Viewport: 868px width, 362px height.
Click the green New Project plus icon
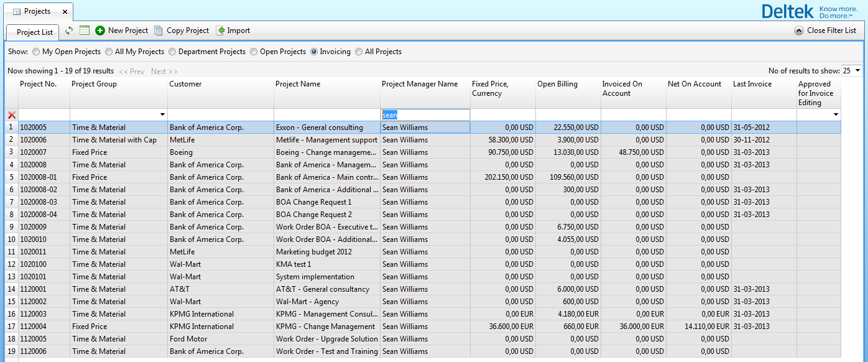[x=100, y=30]
